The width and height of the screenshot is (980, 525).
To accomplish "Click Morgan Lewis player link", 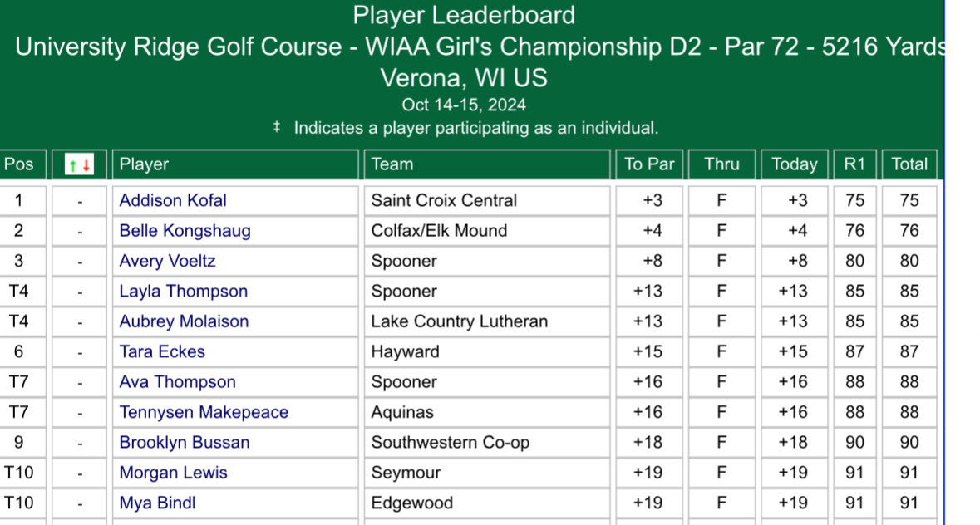I will click(x=173, y=473).
